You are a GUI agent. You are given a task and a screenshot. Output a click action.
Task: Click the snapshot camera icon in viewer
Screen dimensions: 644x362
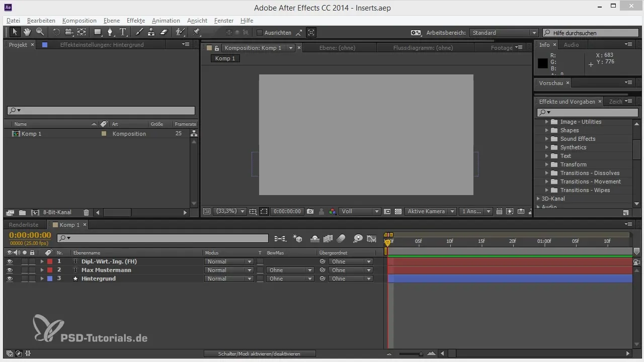(x=310, y=212)
